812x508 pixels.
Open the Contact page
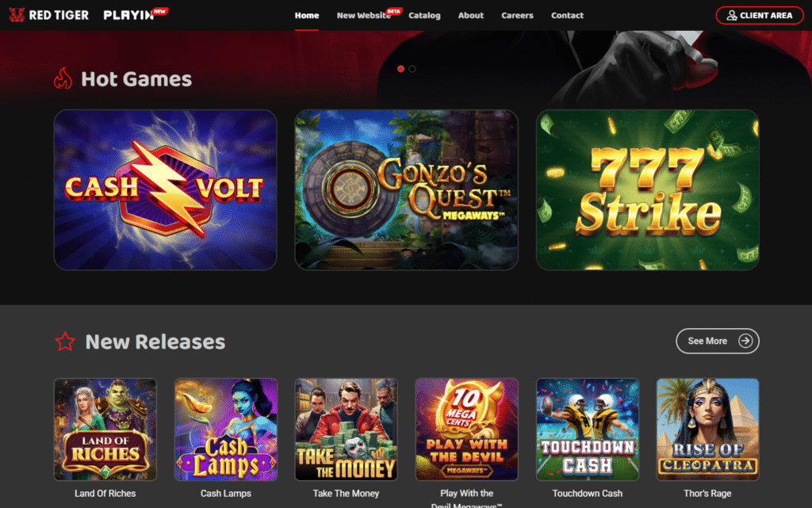[567, 16]
